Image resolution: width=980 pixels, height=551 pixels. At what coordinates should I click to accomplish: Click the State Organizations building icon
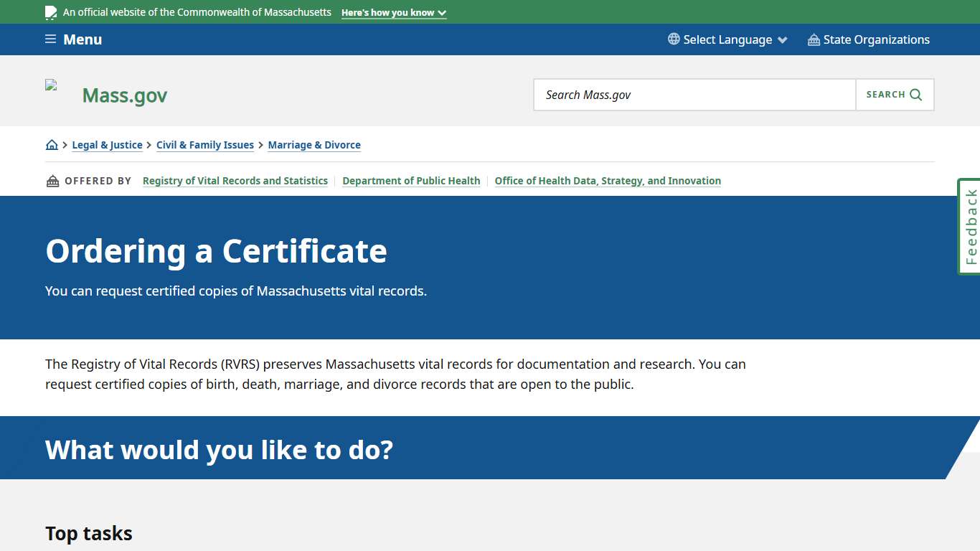coord(813,39)
